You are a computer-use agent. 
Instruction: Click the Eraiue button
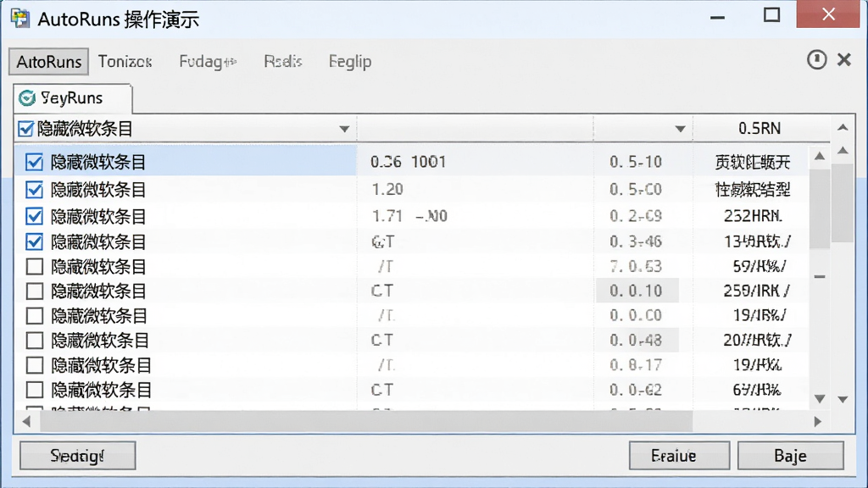click(x=679, y=455)
